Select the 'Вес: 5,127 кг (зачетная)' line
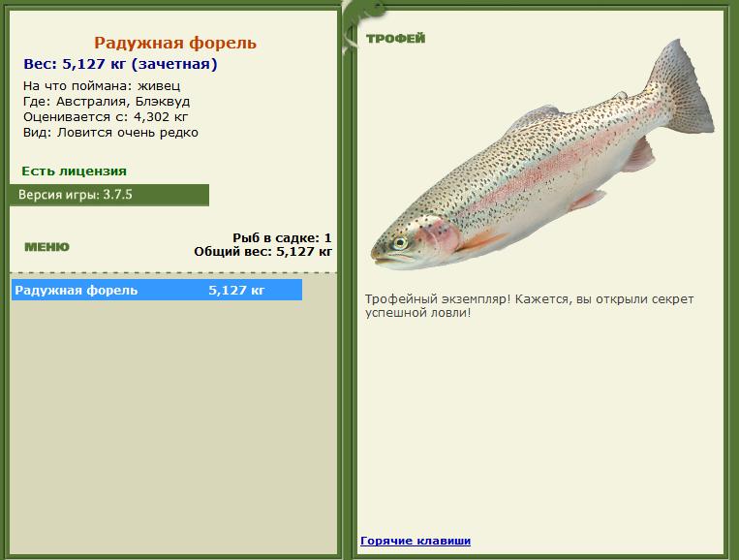The height and width of the screenshot is (560, 739). [x=121, y=64]
